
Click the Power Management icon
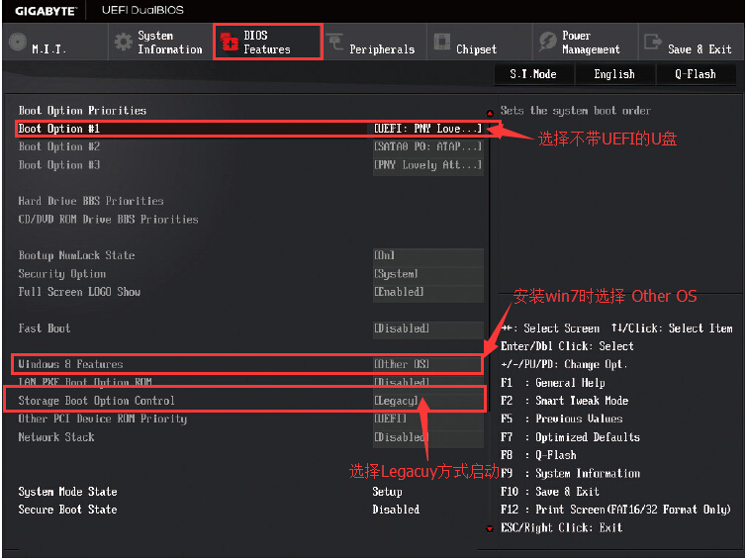tap(547, 42)
